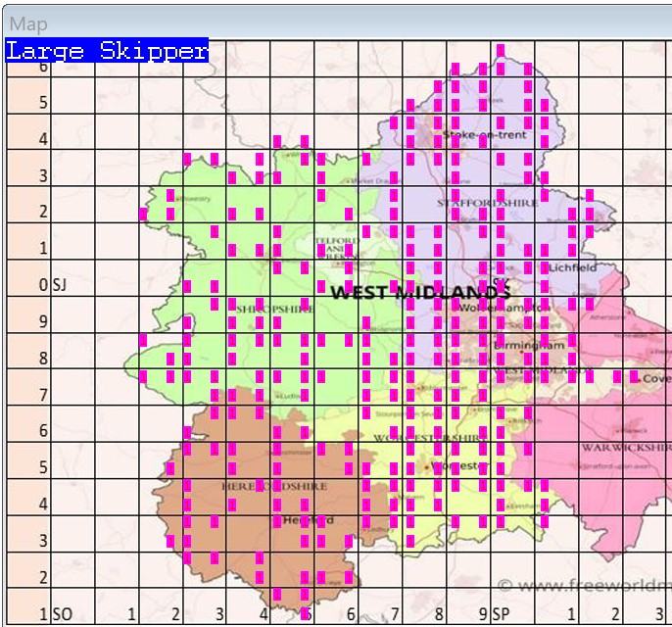The width and height of the screenshot is (672, 627).
Task: Click the "Map" window title
Action: coord(27,24)
